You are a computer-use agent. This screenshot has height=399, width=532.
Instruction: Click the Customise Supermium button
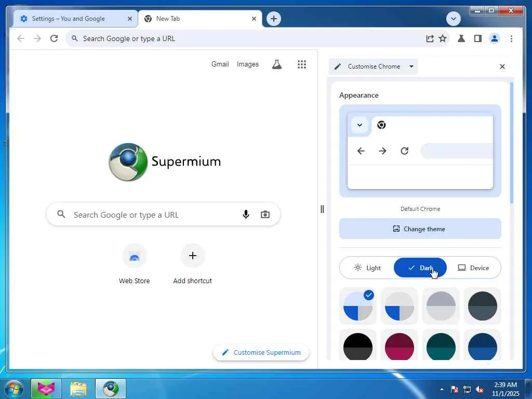click(x=261, y=353)
